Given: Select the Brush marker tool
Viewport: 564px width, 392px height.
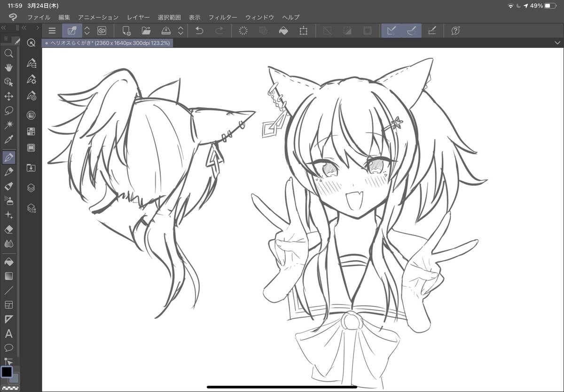Looking at the screenshot, I should (8, 186).
